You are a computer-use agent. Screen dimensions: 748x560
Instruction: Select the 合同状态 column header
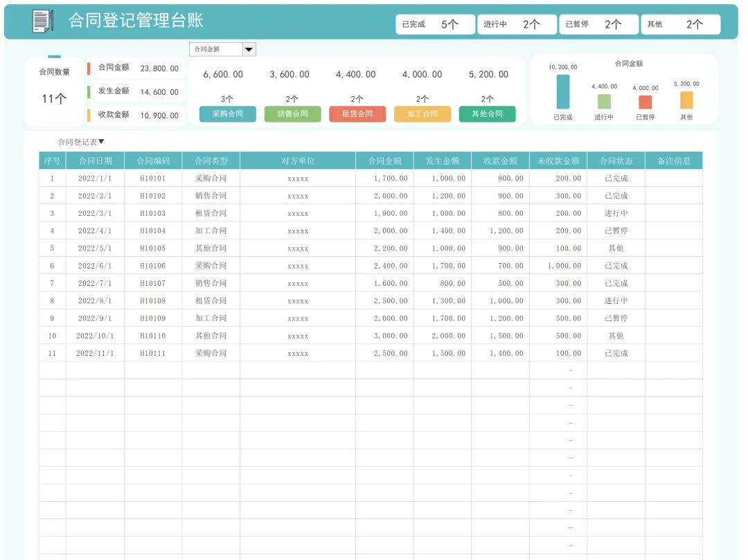point(616,161)
